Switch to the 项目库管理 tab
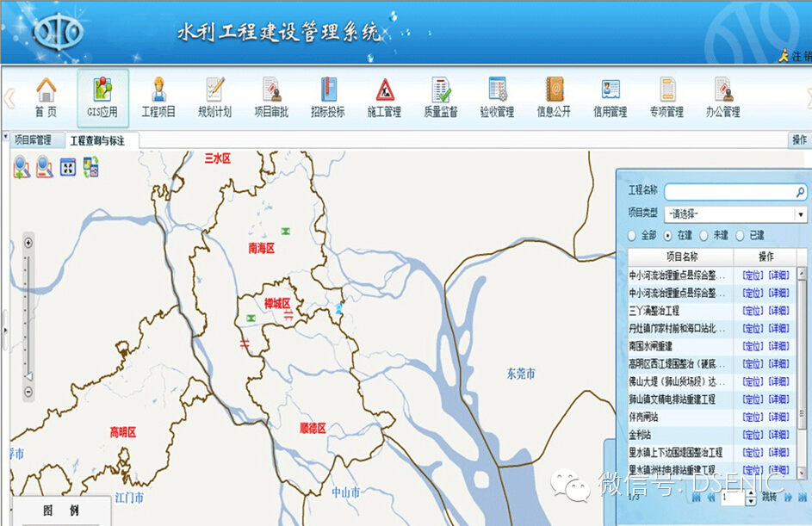Viewport: 812px width, 526px height. [x=33, y=139]
